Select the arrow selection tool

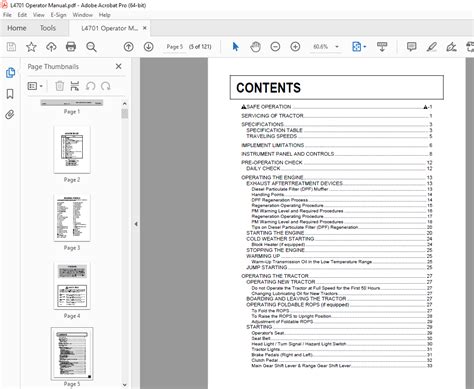click(x=235, y=47)
